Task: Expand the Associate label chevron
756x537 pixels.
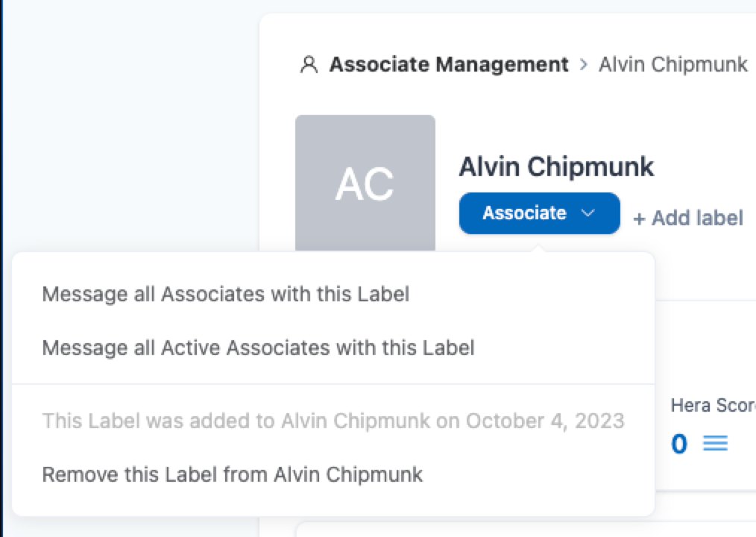Action: (x=588, y=213)
